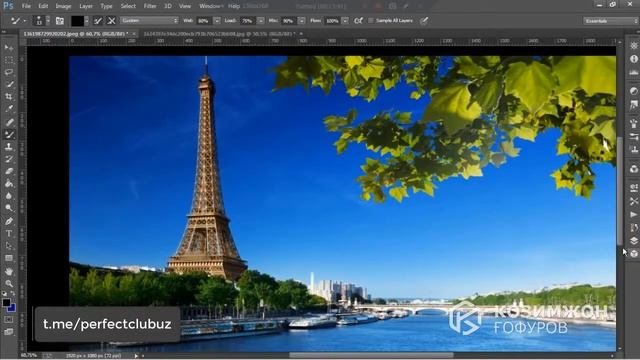The image size is (640, 360).
Task: Select the Rectangular Marquee tool
Action: pos(9,60)
